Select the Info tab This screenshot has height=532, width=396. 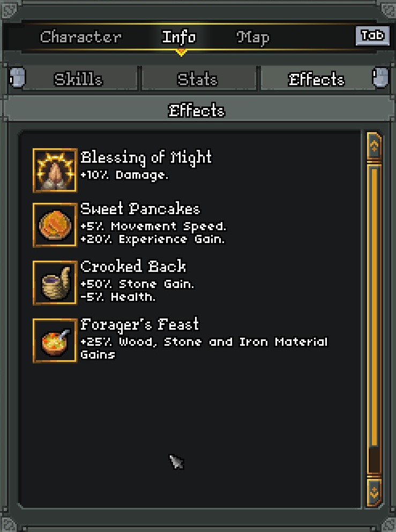(179, 37)
